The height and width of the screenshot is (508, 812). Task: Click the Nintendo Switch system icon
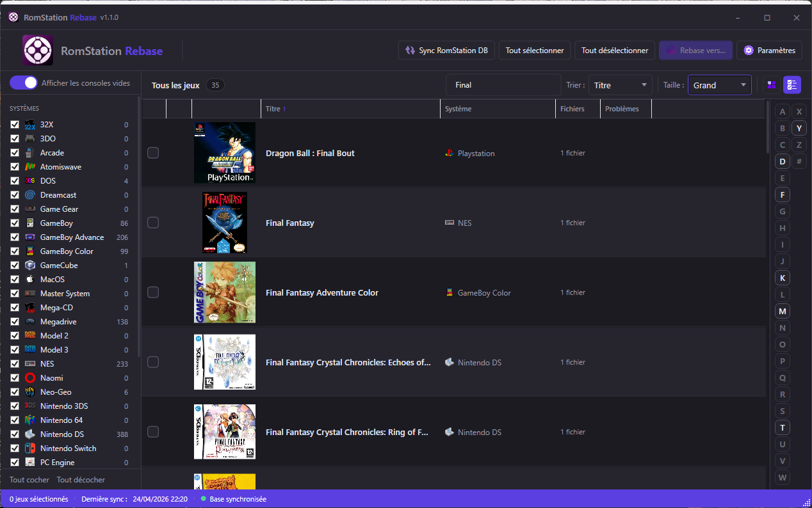click(30, 448)
